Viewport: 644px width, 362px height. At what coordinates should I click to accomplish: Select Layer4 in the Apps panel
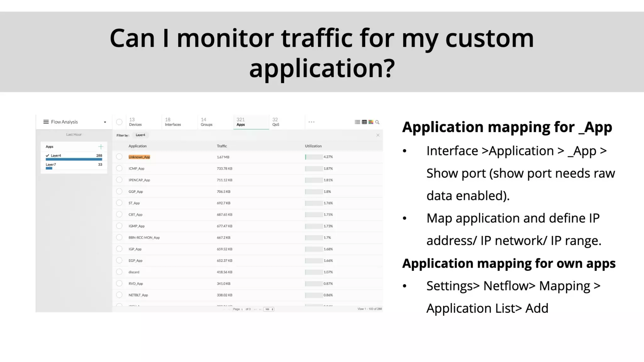click(56, 156)
